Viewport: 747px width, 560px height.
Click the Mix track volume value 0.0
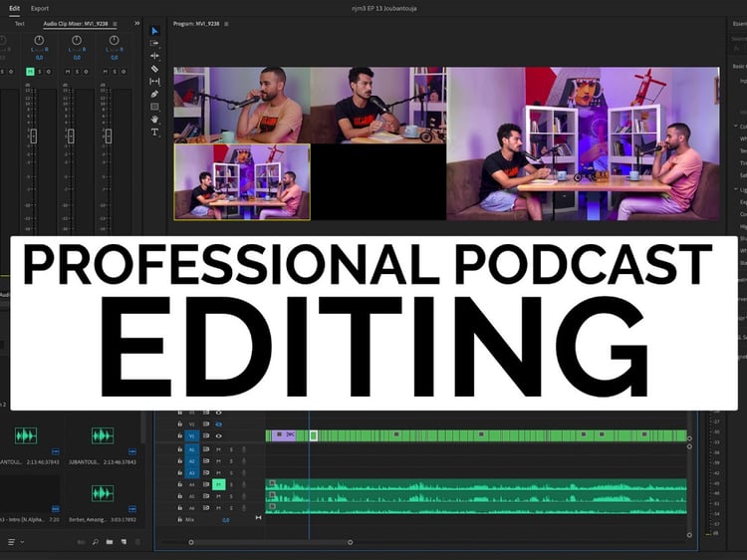[226, 520]
